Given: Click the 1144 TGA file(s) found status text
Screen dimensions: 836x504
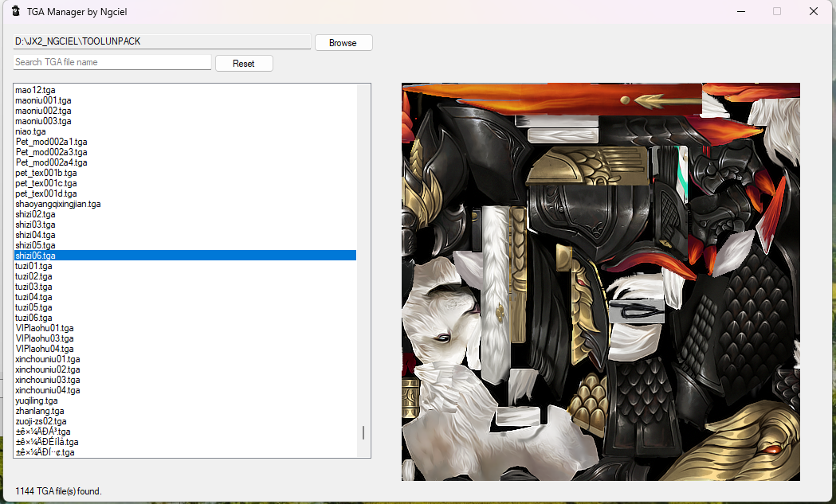Looking at the screenshot, I should click(58, 490).
